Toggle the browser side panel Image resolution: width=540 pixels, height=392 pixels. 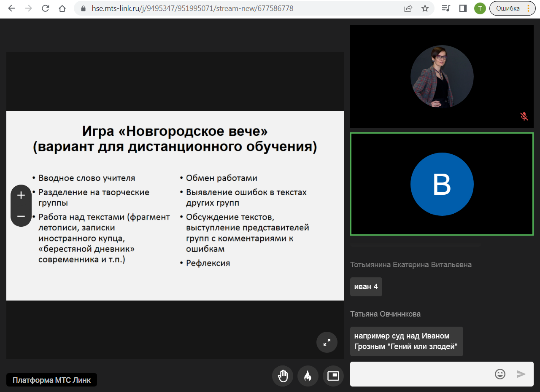point(463,8)
